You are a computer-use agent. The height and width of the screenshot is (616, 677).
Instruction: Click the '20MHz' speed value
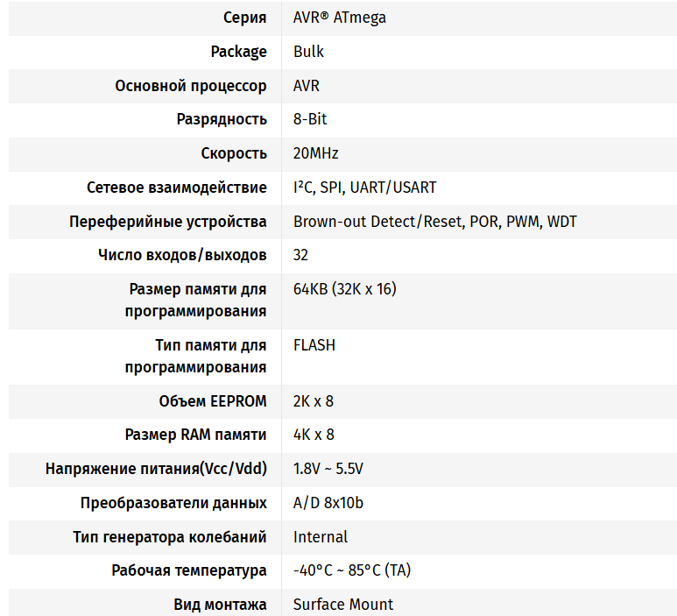click(x=315, y=153)
